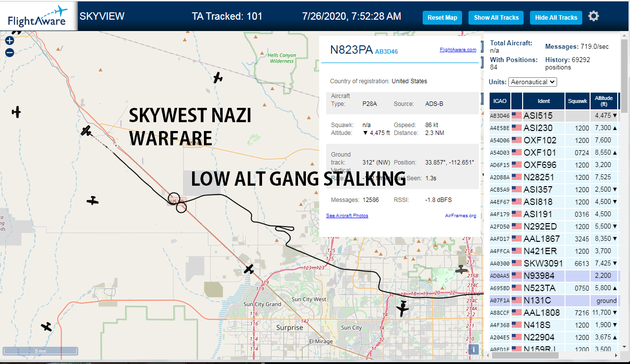Select aircraft icon left of SKYWEST NAZI text
The image size is (630, 364).
tap(87, 131)
